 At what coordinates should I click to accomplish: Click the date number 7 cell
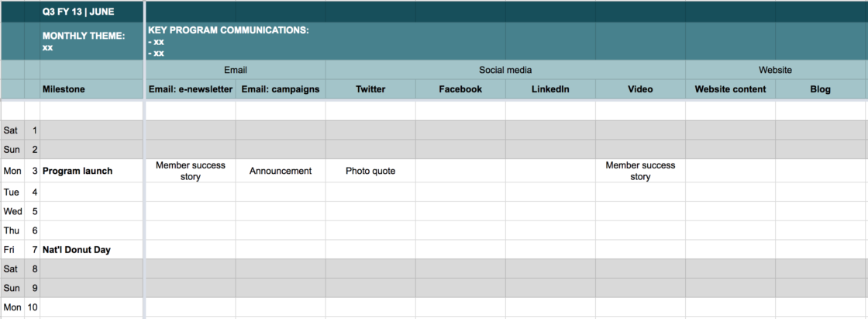click(x=33, y=250)
